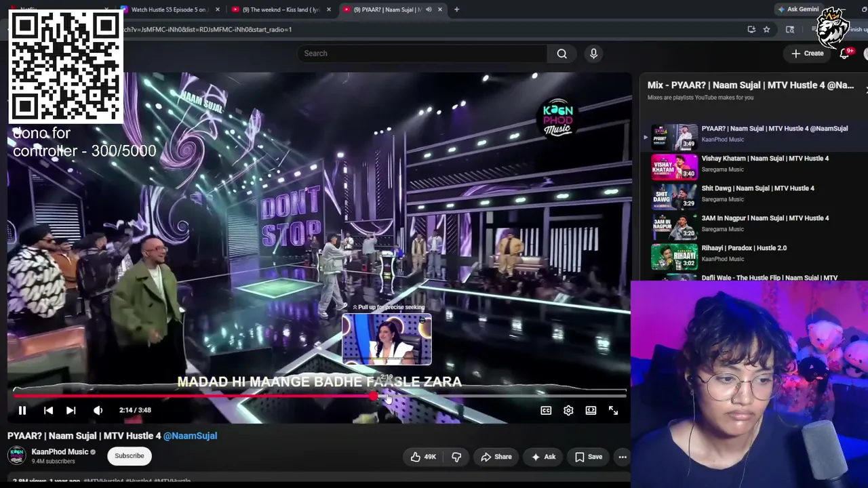Screen dimensions: 868x488
Task: Dislike the PYAAR? video
Action: pos(456,457)
